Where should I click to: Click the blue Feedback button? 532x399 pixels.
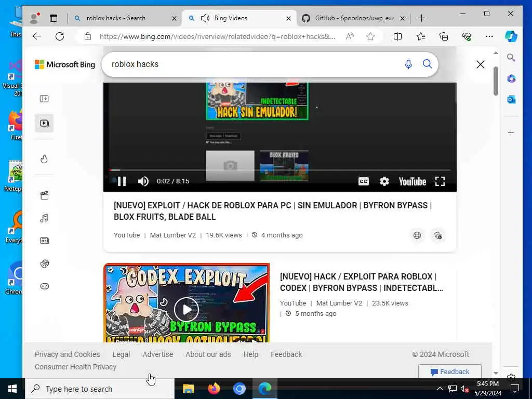pos(449,371)
